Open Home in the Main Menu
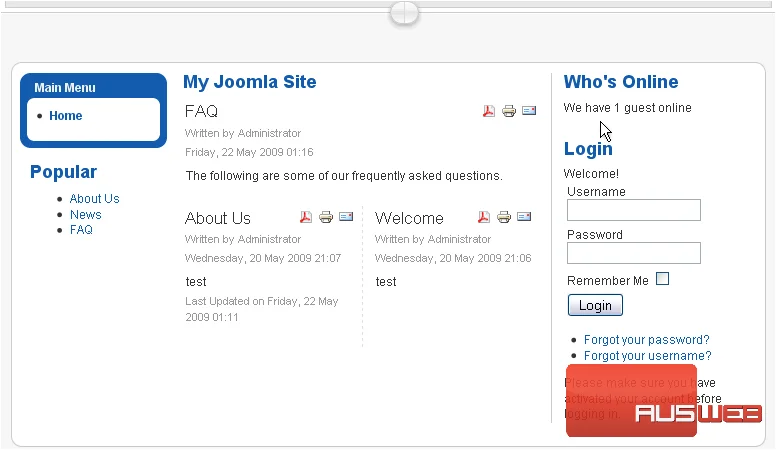Image resolution: width=776 pixels, height=450 pixels. click(x=65, y=116)
